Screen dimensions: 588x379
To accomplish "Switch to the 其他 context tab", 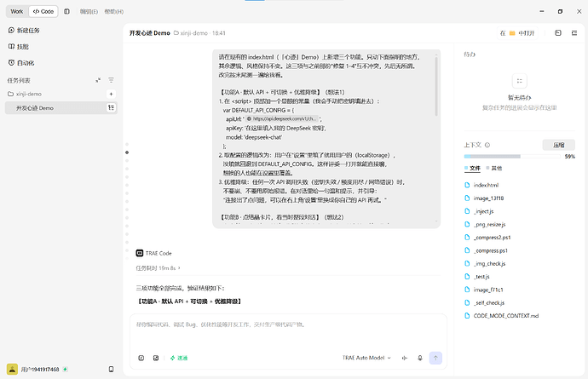I will 494,169.
